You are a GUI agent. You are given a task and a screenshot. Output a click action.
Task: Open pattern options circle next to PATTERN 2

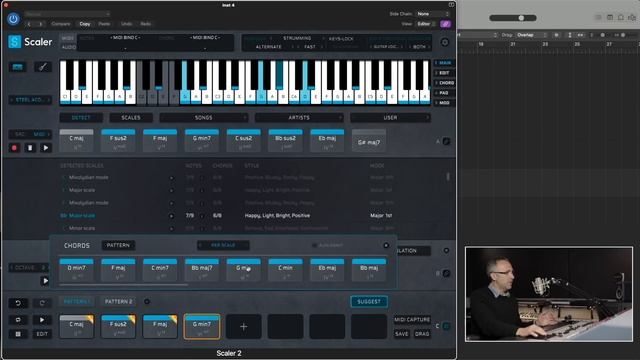tap(147, 302)
